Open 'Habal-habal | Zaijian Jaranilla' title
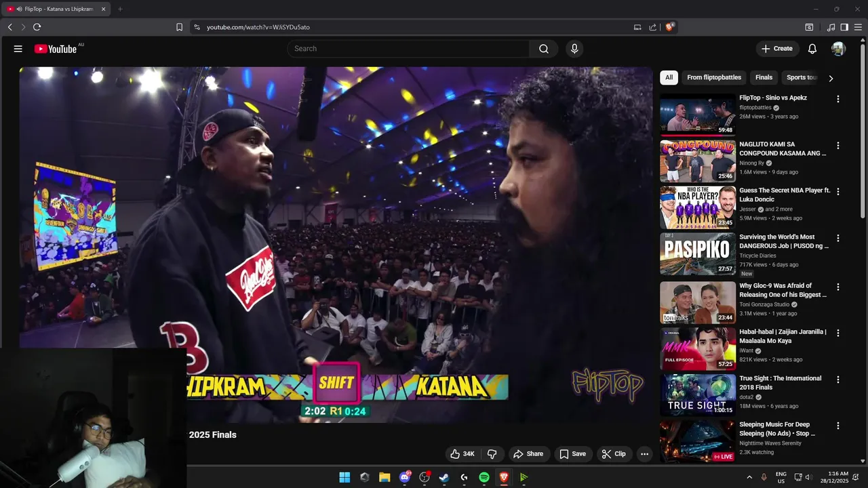 pos(783,336)
